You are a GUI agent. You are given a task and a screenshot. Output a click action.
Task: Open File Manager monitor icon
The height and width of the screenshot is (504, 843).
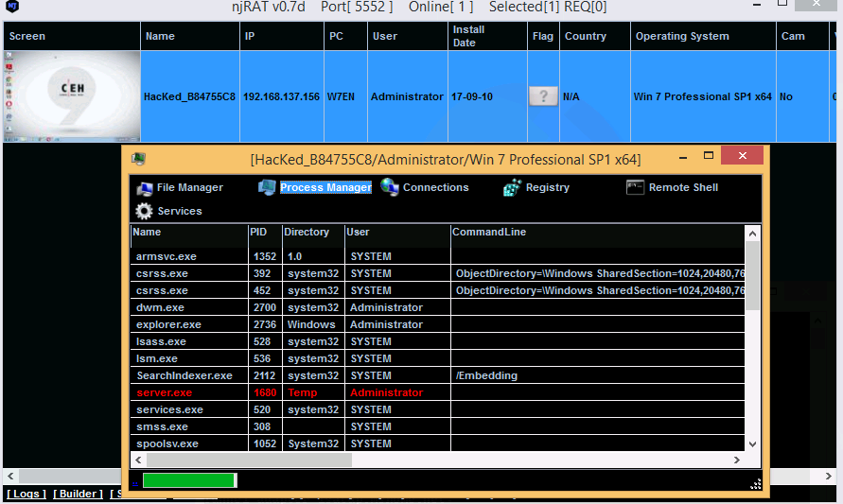(x=144, y=188)
